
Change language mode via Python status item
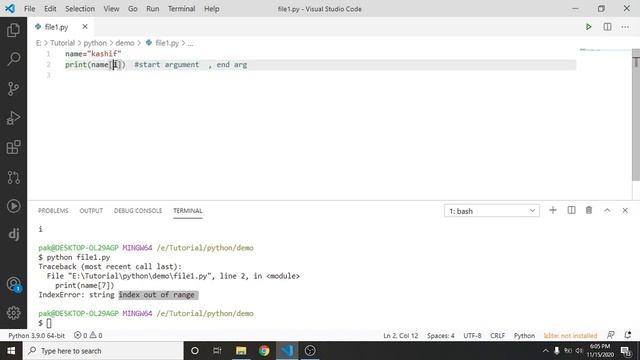(x=524, y=336)
